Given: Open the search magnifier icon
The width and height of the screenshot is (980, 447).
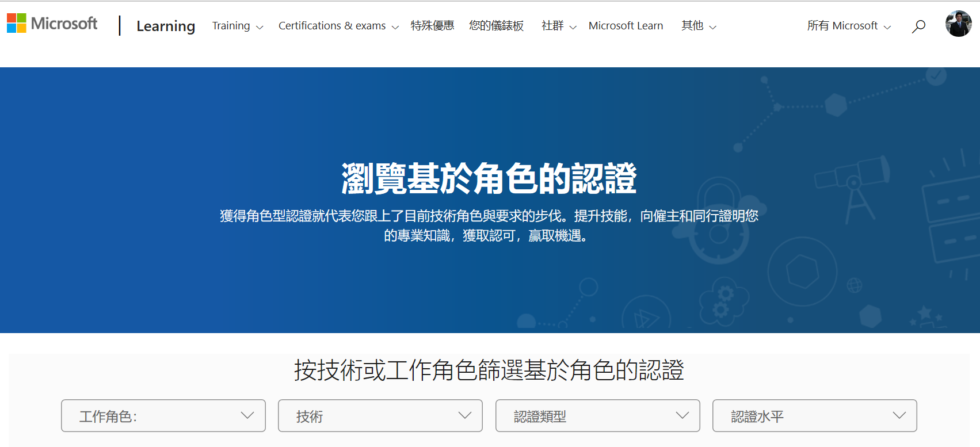Looking at the screenshot, I should (x=918, y=26).
